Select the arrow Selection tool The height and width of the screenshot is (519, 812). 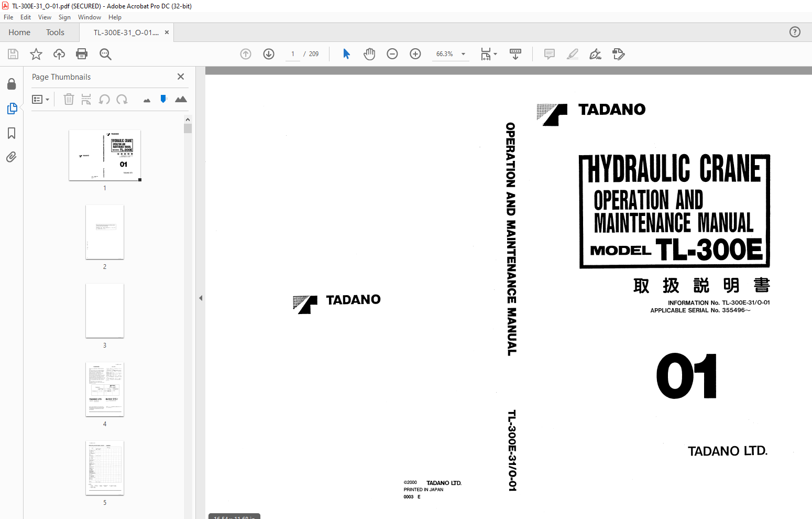(x=346, y=54)
